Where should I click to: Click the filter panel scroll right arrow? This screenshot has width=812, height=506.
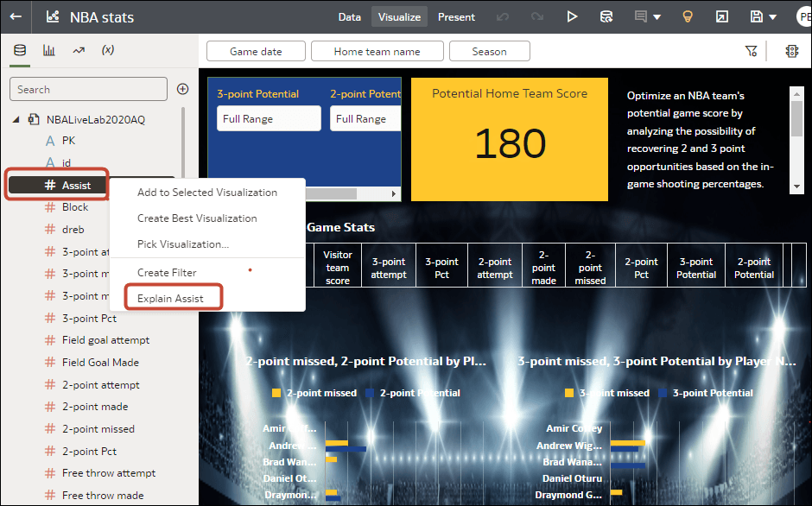[394, 193]
